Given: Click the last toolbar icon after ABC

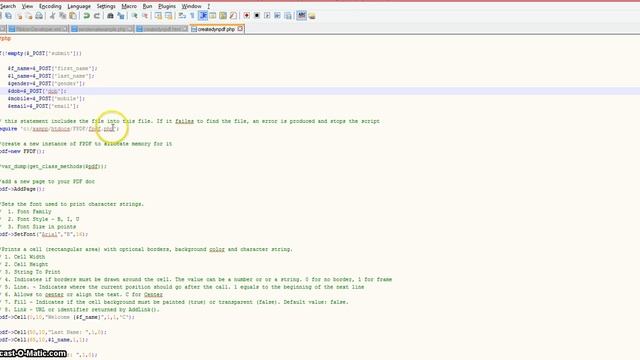Looking at the screenshot, I should [x=312, y=16].
